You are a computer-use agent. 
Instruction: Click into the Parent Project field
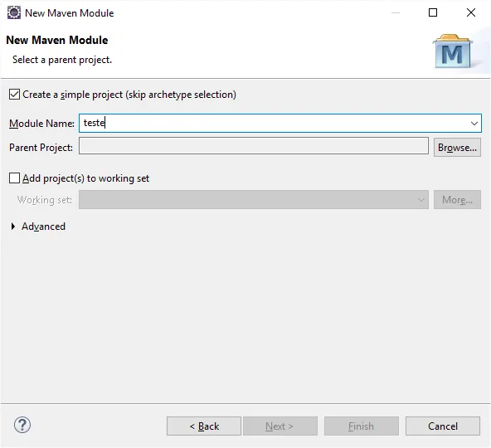254,146
